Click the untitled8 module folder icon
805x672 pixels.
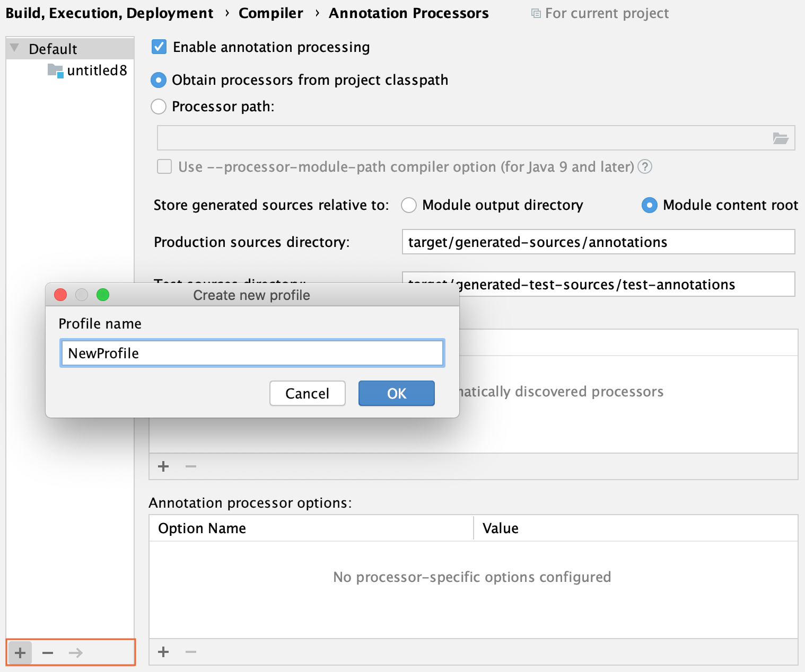tap(55, 70)
